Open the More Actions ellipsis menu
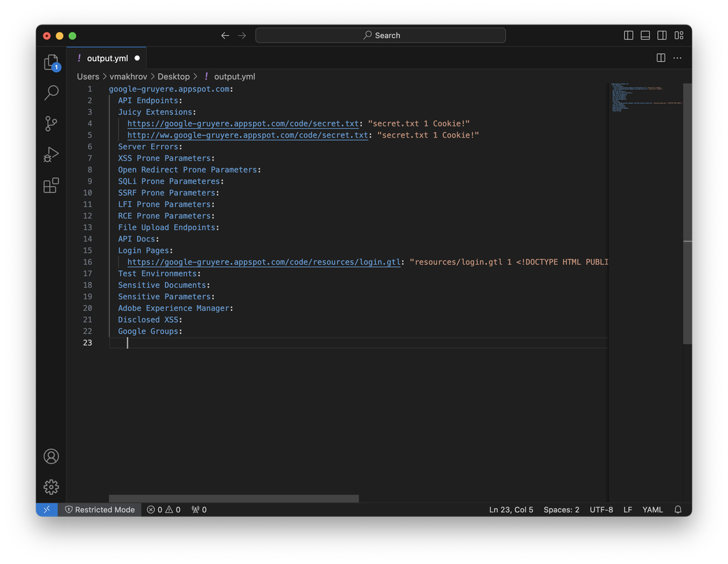Screen dimensions: 728x564 (678, 58)
